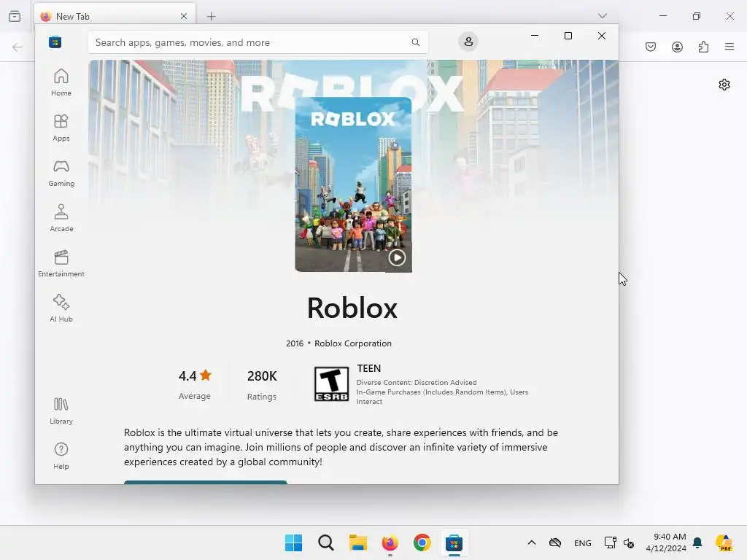Open taskbar Search
This screenshot has height=560, width=747.
(x=326, y=542)
